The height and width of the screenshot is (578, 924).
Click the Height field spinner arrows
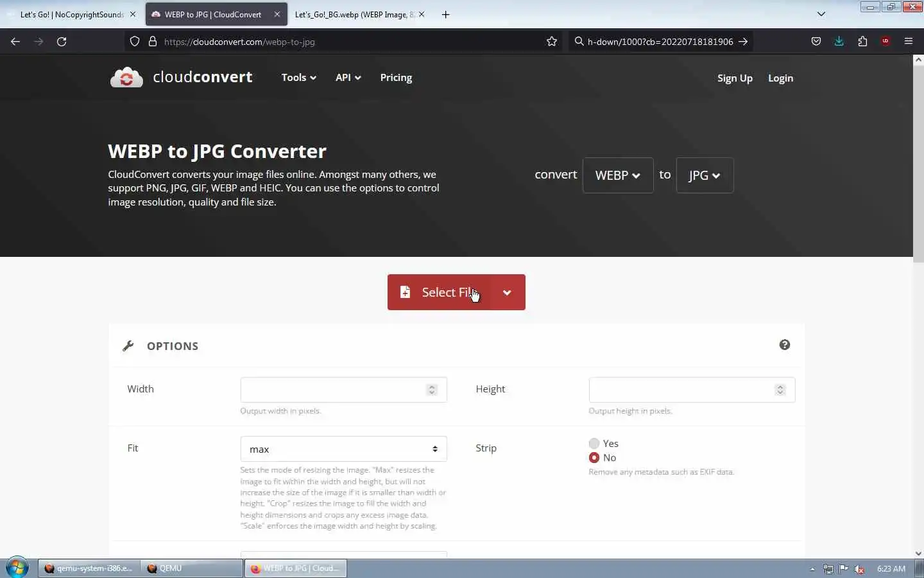pos(780,390)
